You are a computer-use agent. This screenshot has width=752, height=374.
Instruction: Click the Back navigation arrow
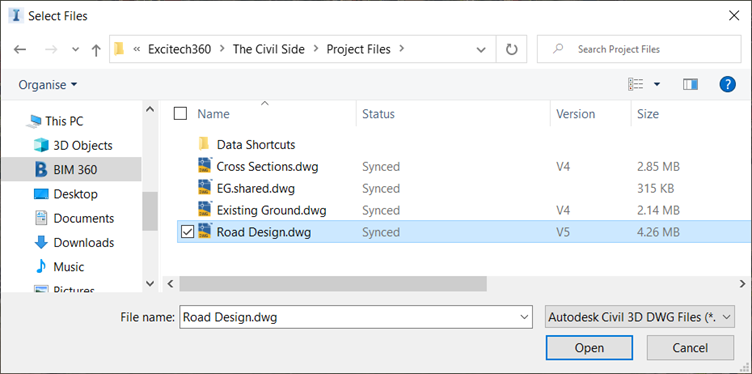[20, 49]
